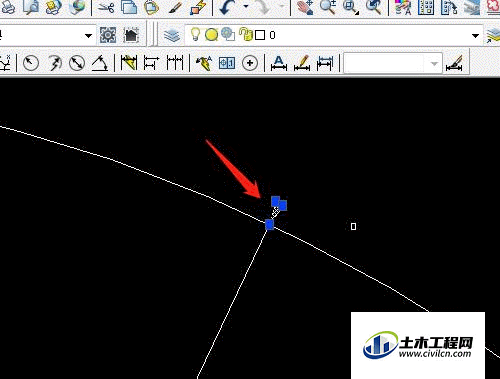Select the Continue dimension tool
This screenshot has width=500, height=379.
(175, 63)
